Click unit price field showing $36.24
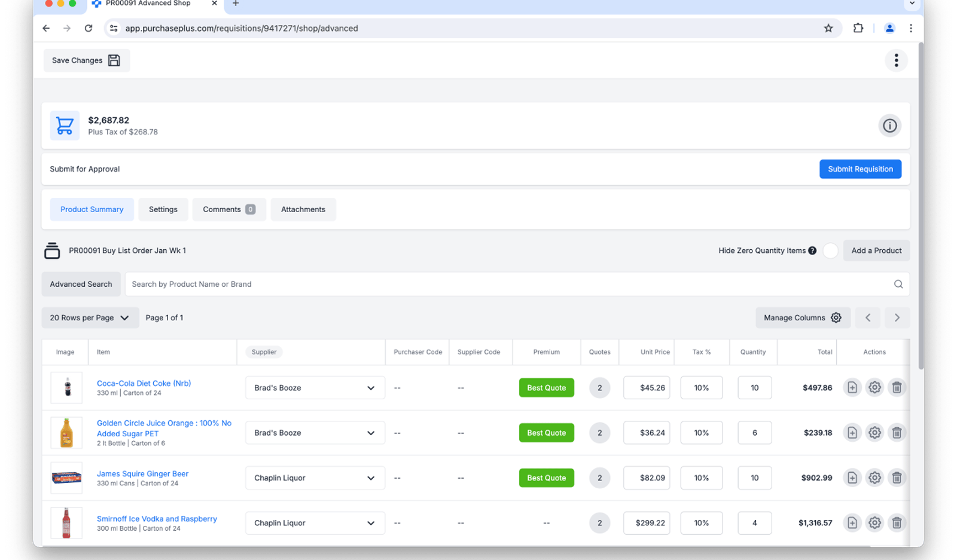The image size is (957, 560). click(x=647, y=433)
